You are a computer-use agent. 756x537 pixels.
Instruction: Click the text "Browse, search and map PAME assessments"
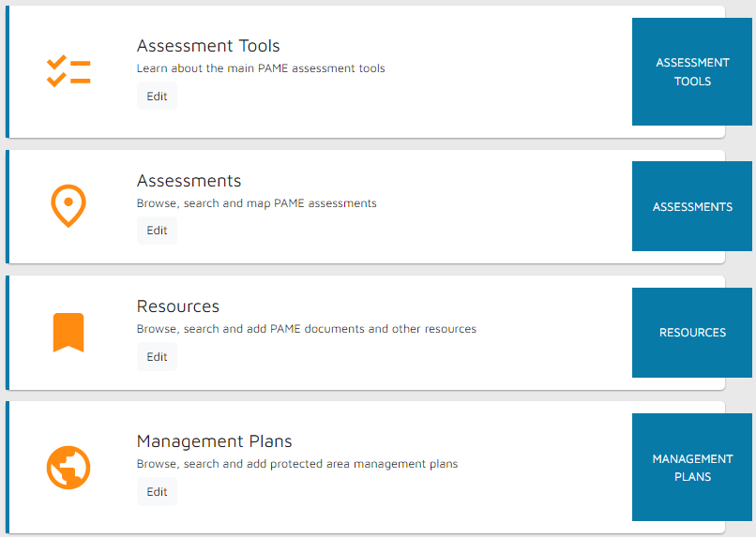coord(257,203)
